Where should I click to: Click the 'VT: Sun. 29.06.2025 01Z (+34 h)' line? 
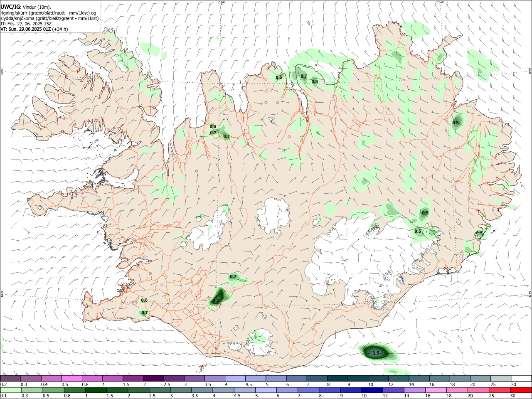(34, 29)
